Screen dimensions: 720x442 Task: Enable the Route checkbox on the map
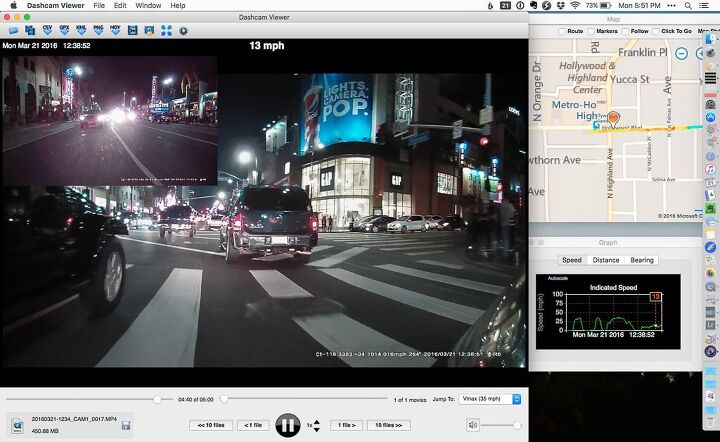(x=561, y=31)
